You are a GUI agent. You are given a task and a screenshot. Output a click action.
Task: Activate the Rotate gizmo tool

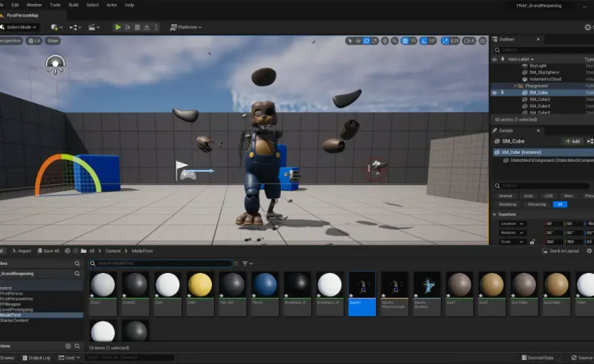pos(367,41)
